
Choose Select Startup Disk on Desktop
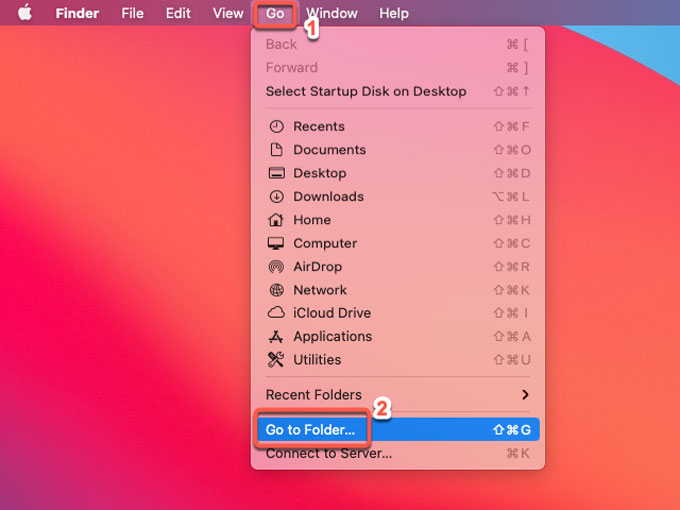[x=398, y=91]
